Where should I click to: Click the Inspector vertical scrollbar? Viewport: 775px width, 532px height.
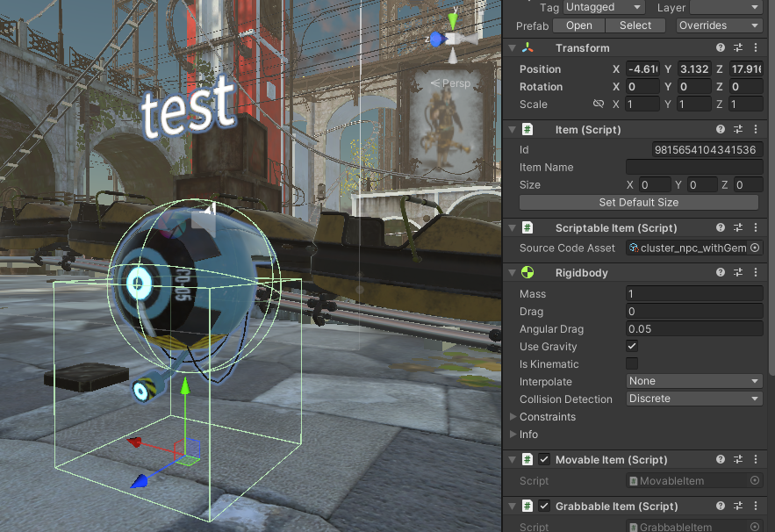tap(771, 188)
